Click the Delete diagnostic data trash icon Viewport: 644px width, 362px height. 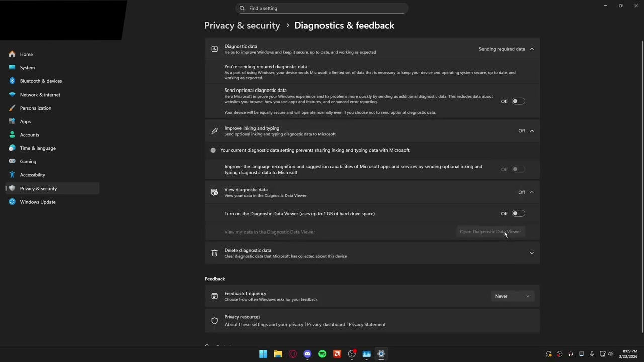215,253
